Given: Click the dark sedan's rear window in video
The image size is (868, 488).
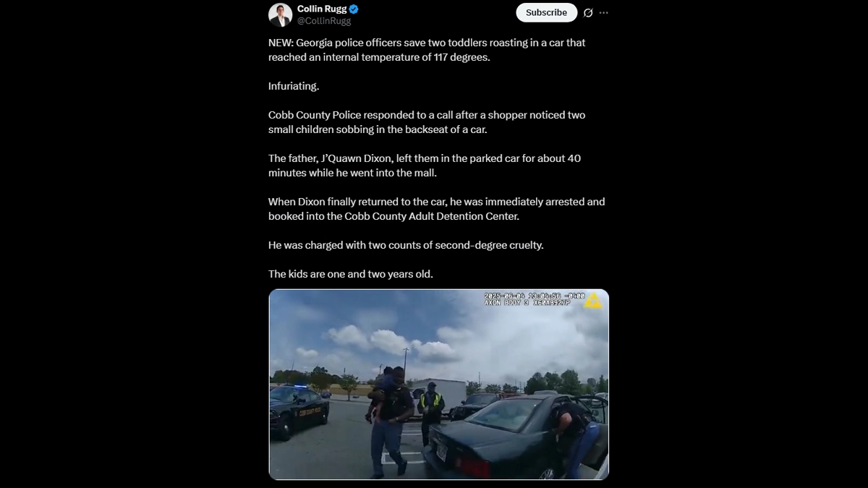Looking at the screenshot, I should (x=508, y=416).
